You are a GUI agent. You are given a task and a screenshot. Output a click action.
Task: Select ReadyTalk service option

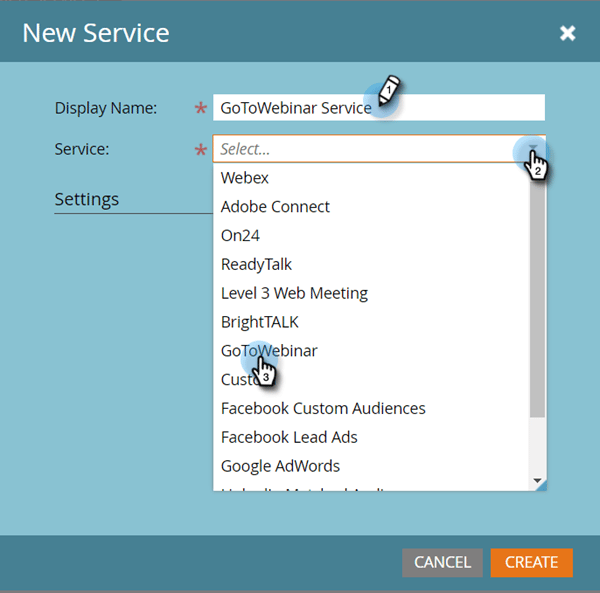click(x=371, y=264)
